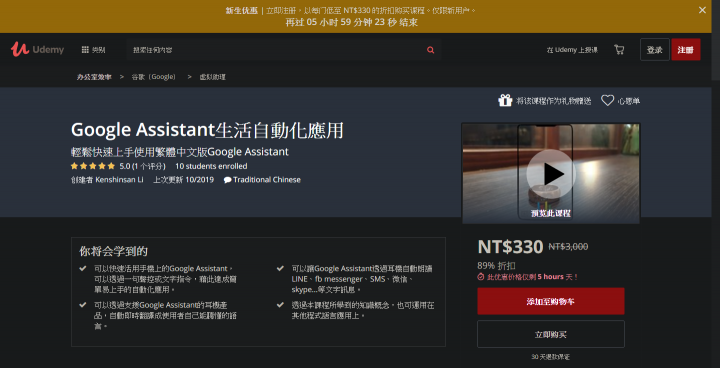Image resolution: width=720 pixels, height=368 pixels.
Task: Click the 预览此课程 preview label
Action: (551, 214)
